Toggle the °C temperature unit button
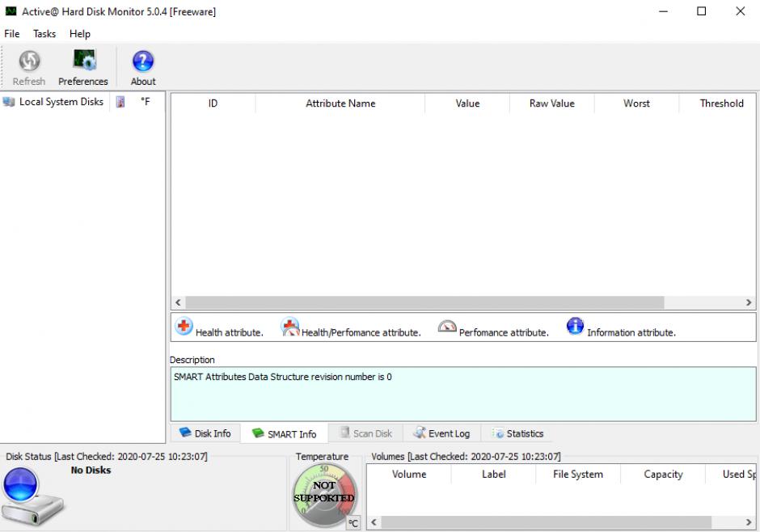 (x=353, y=523)
